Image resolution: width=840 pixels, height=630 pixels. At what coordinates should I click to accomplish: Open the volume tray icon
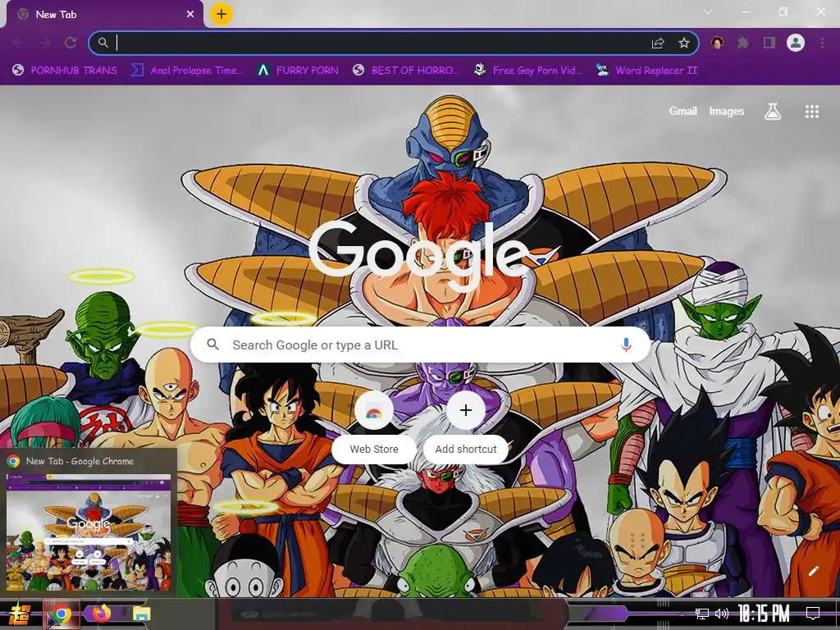(x=722, y=614)
